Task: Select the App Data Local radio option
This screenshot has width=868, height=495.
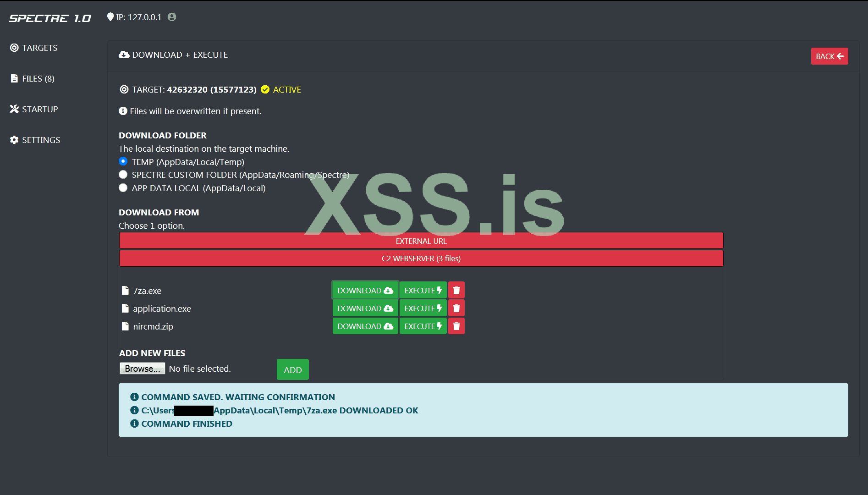Action: click(123, 188)
